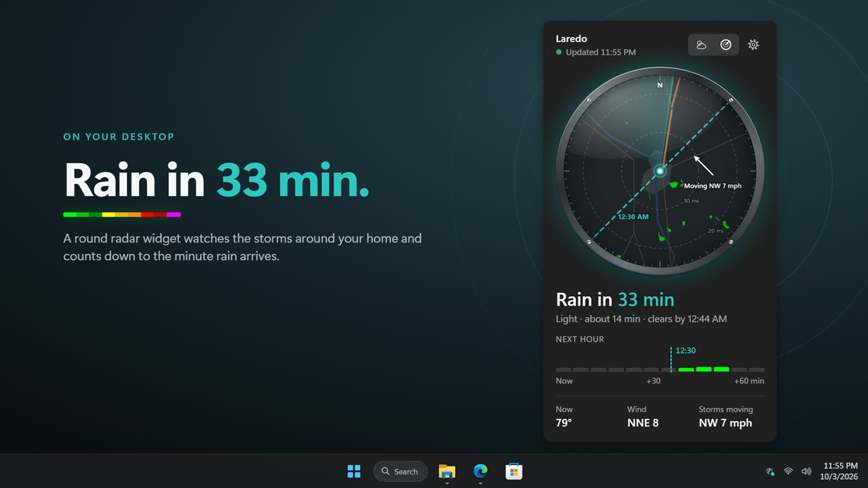
Task: Click the NNE 8 wind value
Action: click(x=643, y=423)
